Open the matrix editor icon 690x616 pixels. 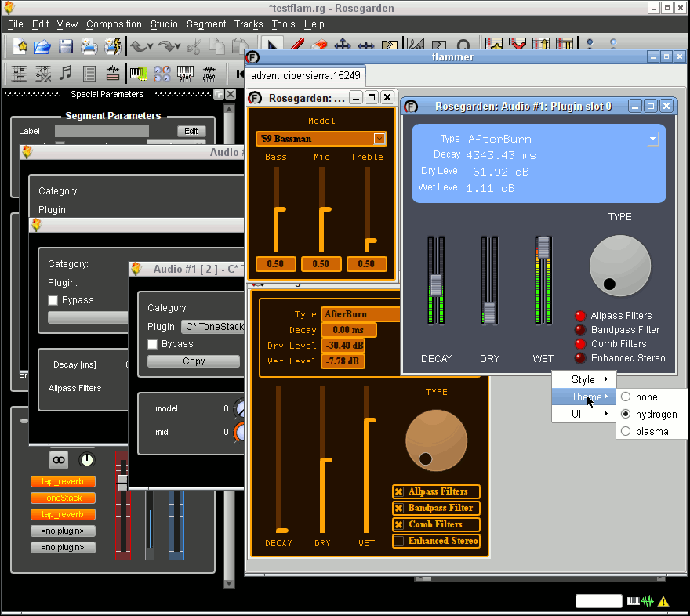point(19,74)
